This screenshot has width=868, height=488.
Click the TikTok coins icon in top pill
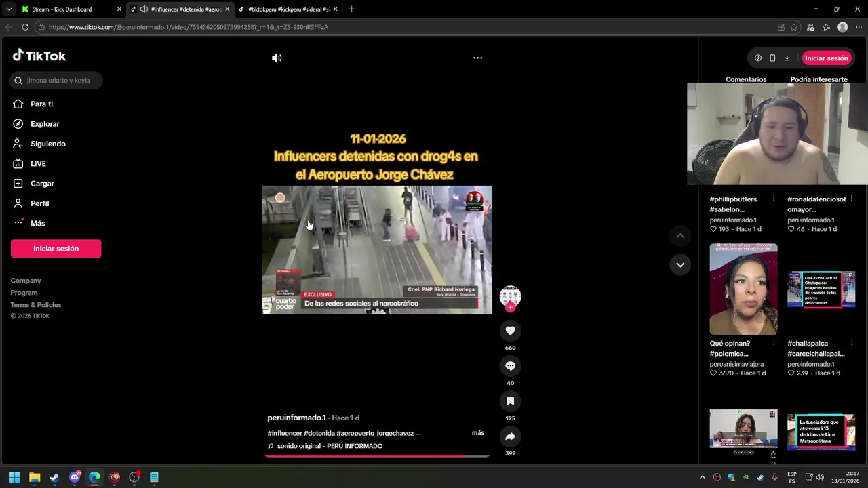click(758, 58)
